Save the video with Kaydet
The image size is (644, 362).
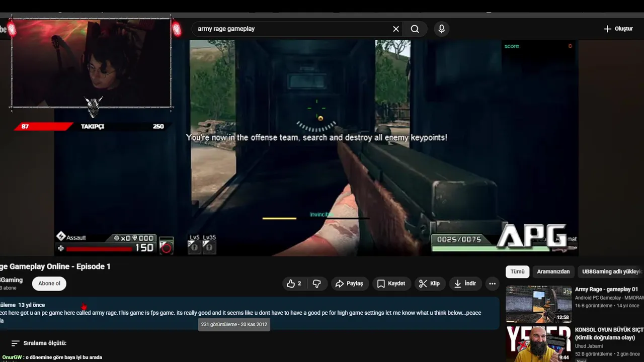point(391,284)
